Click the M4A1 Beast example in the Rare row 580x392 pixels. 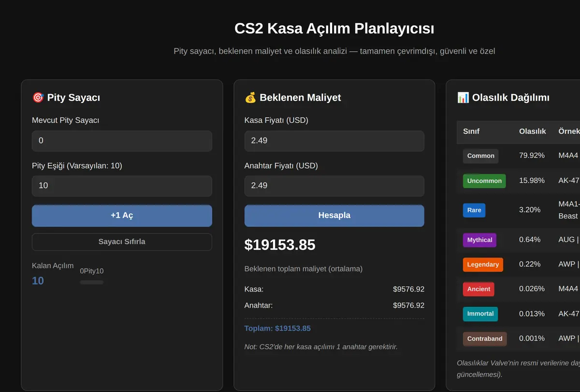coord(569,210)
